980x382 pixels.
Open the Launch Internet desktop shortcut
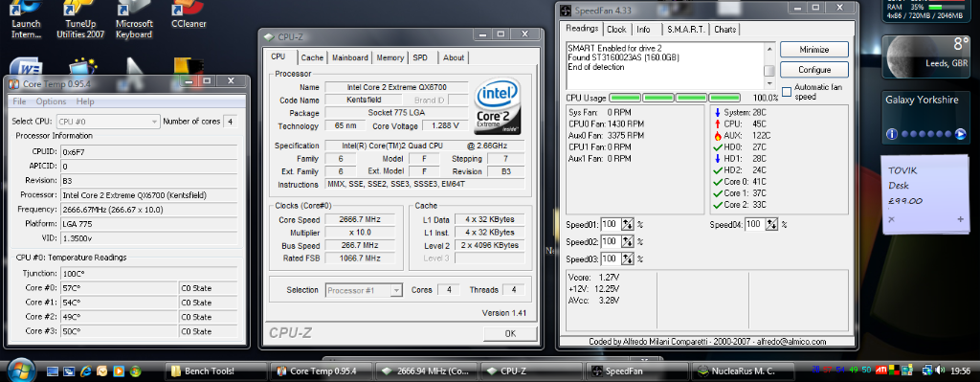coord(26,20)
